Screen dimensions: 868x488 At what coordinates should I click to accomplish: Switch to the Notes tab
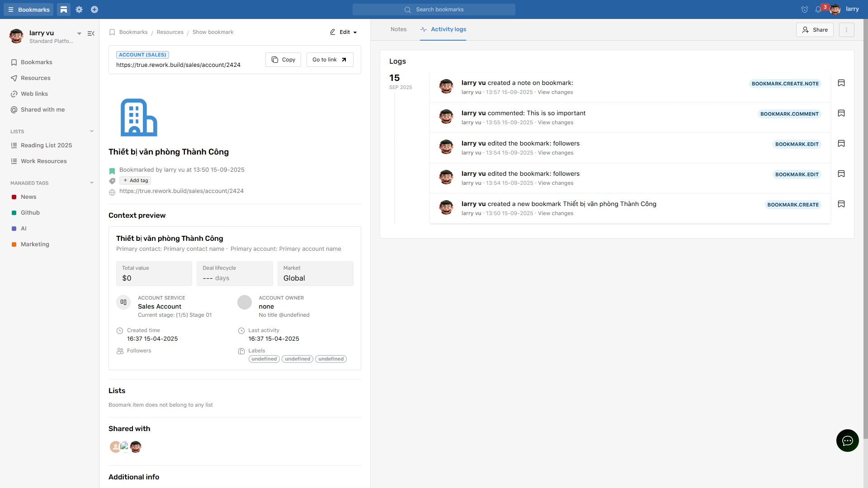(x=398, y=29)
